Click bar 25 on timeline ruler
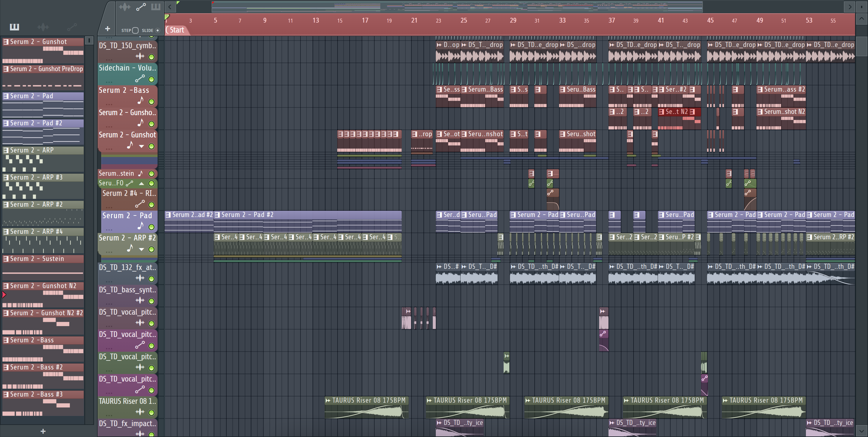This screenshot has height=437, width=868. tap(464, 20)
